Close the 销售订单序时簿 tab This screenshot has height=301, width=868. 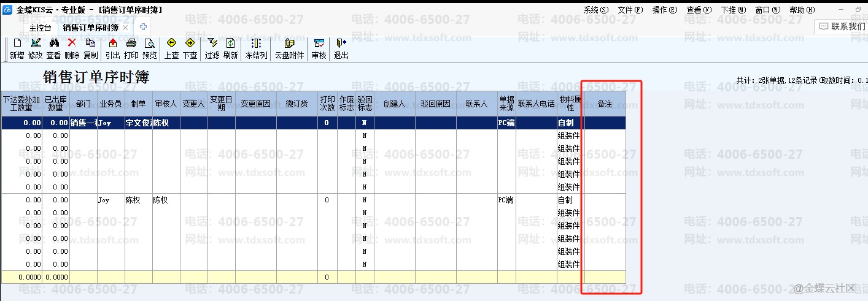coord(125,28)
